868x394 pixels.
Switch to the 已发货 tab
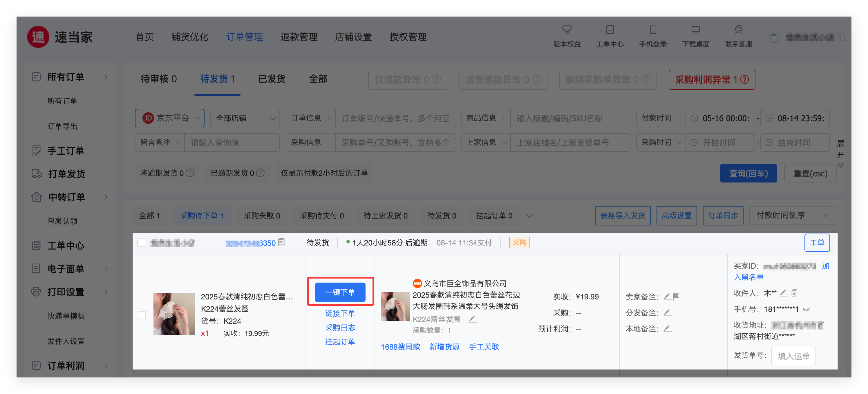pyautogui.click(x=272, y=79)
